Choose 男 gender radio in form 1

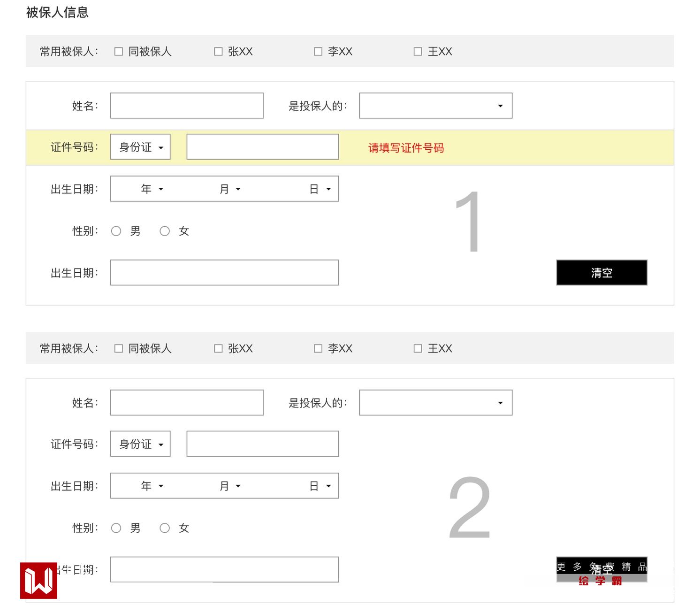tap(116, 231)
